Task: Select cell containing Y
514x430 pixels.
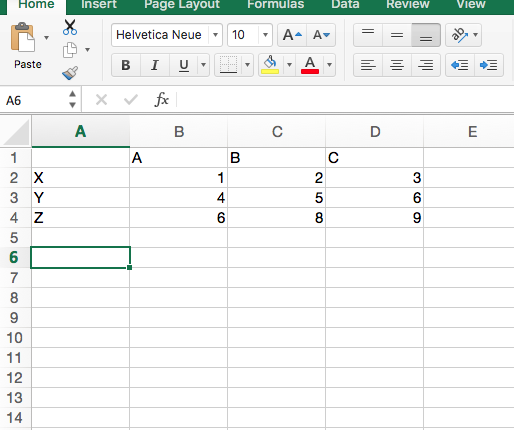Action: tap(81, 197)
